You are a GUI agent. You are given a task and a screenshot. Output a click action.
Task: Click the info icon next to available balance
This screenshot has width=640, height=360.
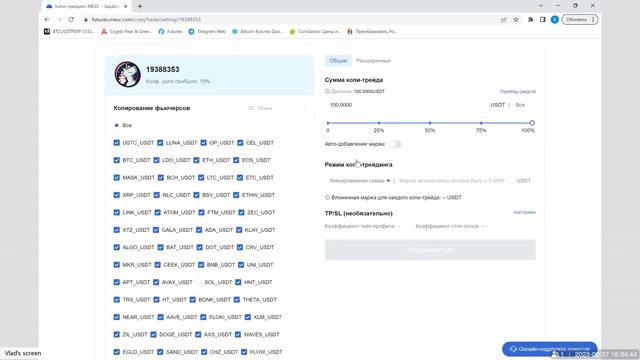[x=327, y=91]
